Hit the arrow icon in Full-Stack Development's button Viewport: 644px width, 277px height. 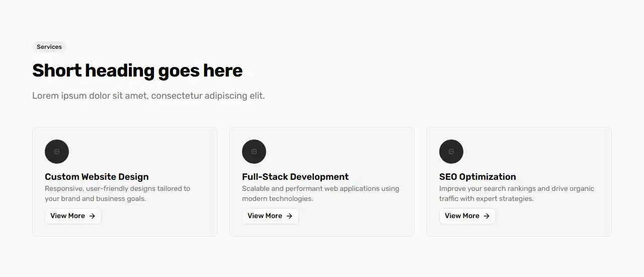289,216
